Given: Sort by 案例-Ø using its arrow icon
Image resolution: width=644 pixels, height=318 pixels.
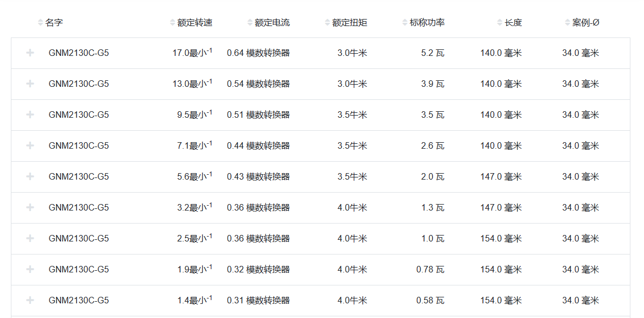Looking at the screenshot, I should coord(567,23).
